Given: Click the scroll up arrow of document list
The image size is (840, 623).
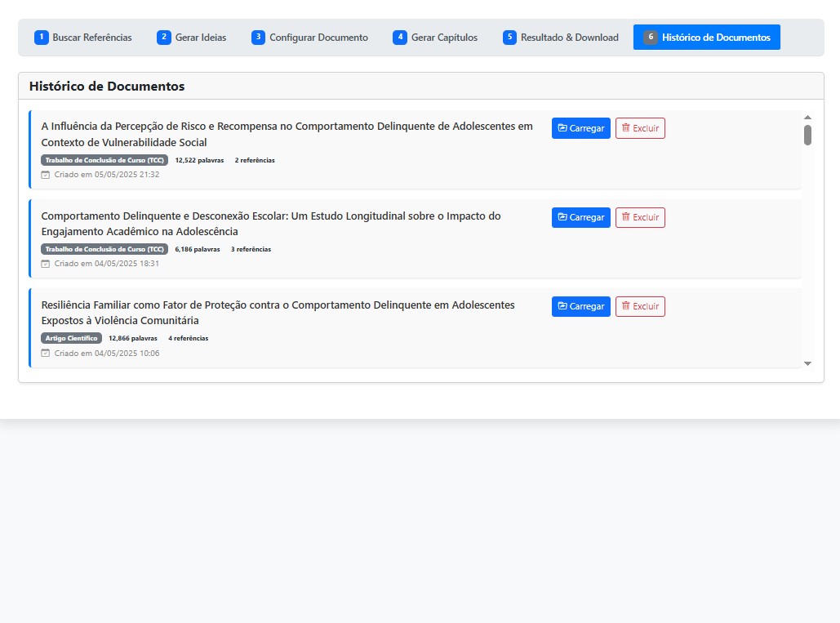Looking at the screenshot, I should [807, 118].
